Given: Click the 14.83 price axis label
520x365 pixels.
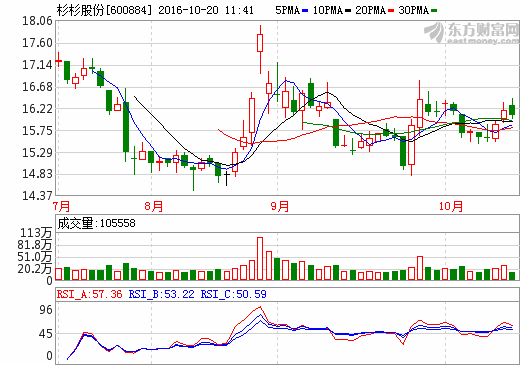Looking at the screenshot, I should pos(37,174).
